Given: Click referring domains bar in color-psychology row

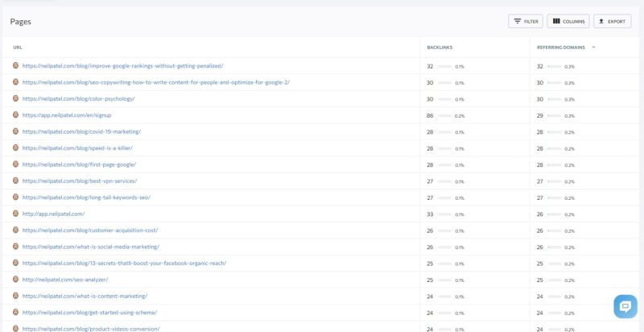Looking at the screenshot, I should (x=555, y=99).
